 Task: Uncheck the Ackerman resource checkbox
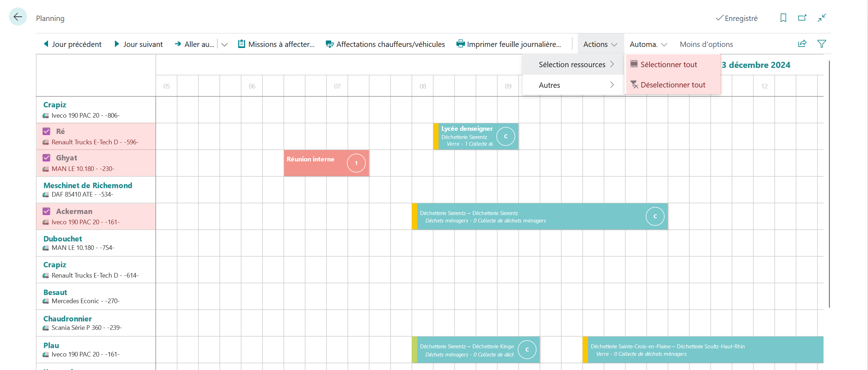point(47,211)
